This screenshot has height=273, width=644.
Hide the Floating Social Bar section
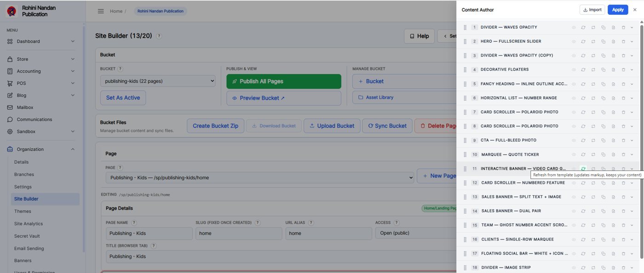coord(574,254)
